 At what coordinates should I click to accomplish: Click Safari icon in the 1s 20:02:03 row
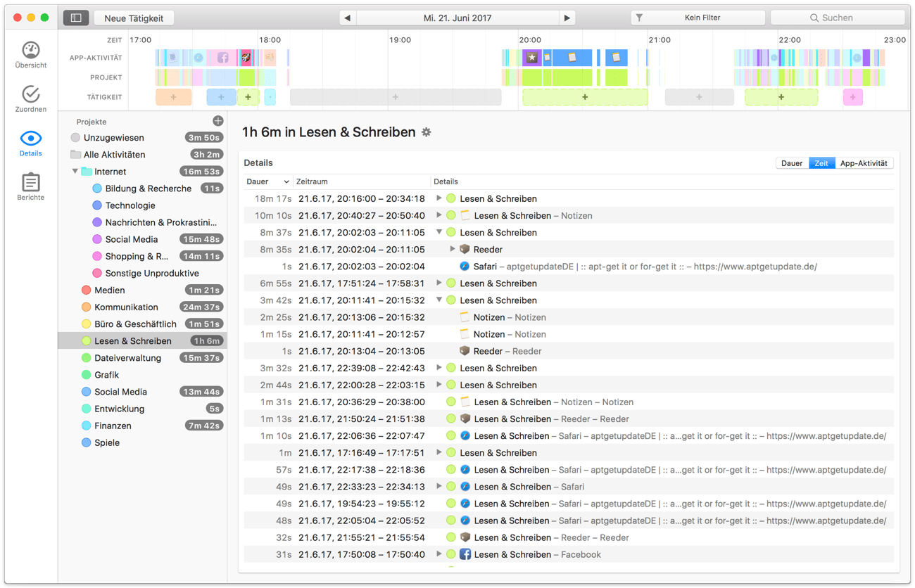(x=465, y=266)
